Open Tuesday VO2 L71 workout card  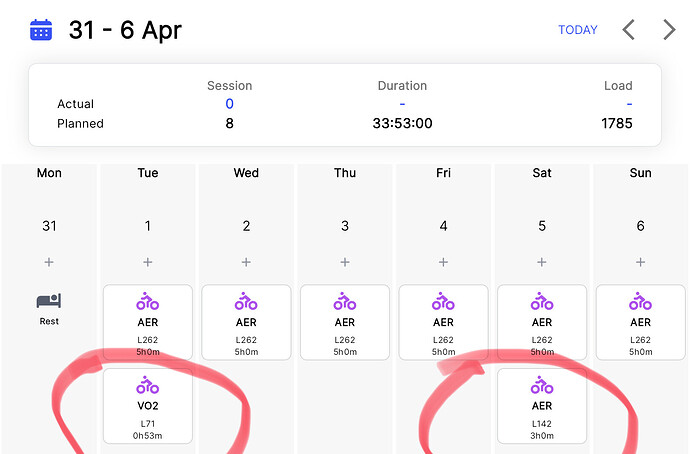pyautogui.click(x=148, y=406)
